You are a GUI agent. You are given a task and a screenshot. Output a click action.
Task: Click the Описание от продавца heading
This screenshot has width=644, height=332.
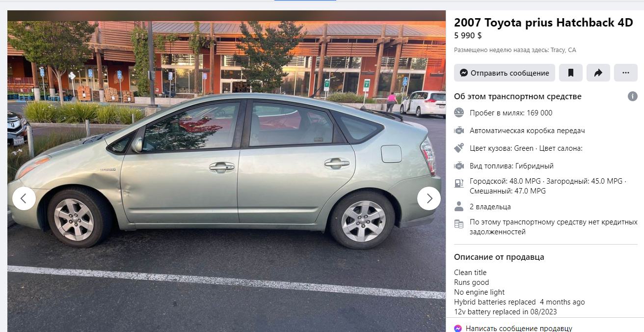(x=499, y=257)
